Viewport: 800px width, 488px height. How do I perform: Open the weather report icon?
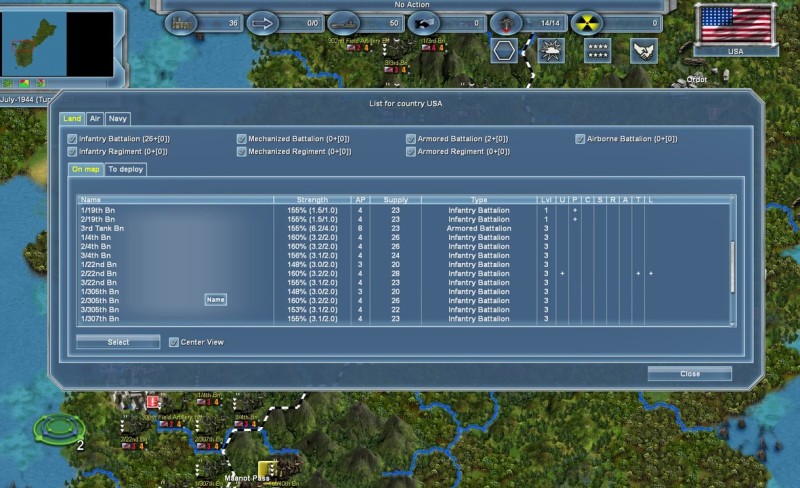(x=552, y=50)
